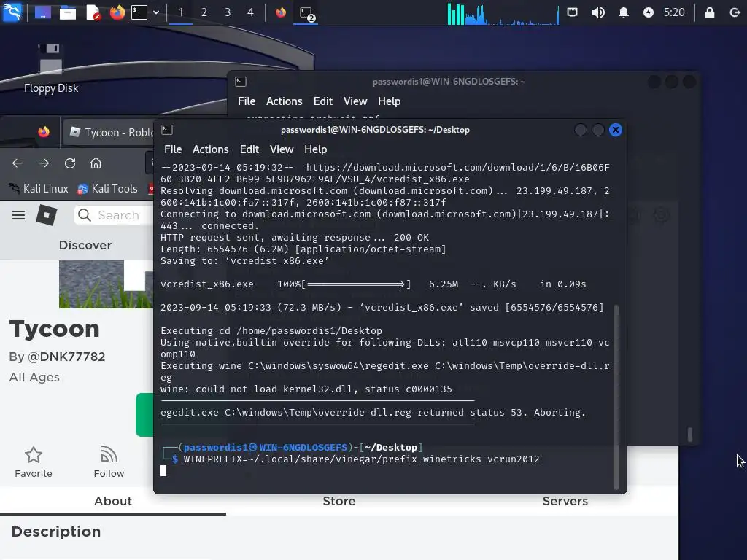The height and width of the screenshot is (560, 747).
Task: Select the Firefox window in the taskbar
Action: coord(281,12)
